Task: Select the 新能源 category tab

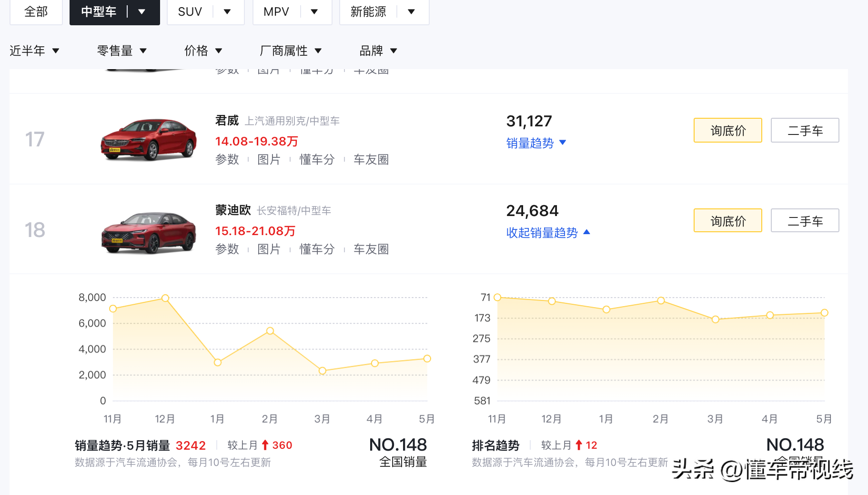Action: pos(368,11)
